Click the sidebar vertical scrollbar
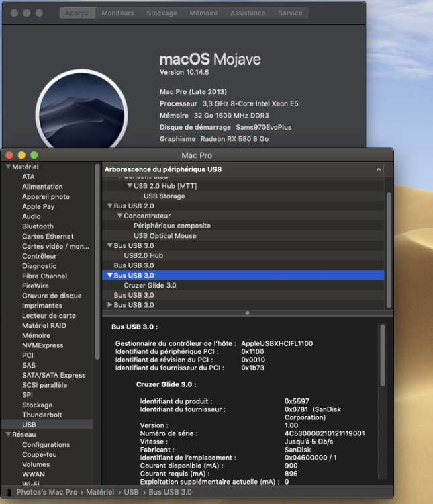 pyautogui.click(x=97, y=261)
